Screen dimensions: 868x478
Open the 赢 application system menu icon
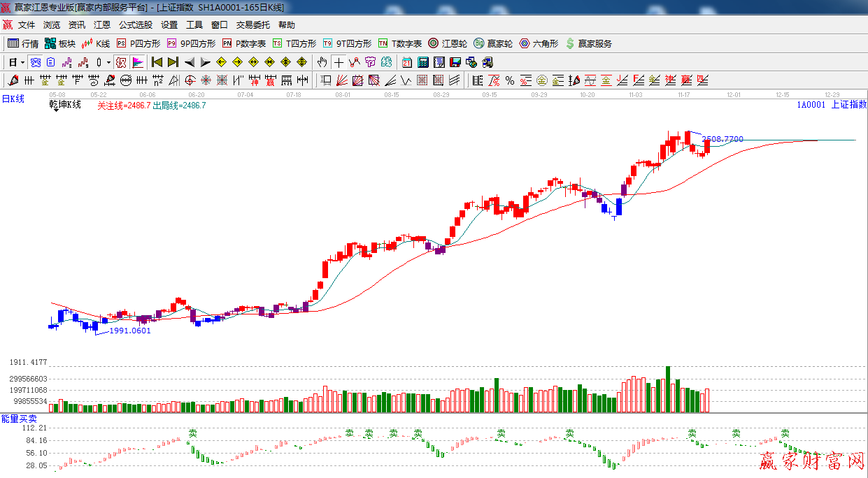click(x=7, y=25)
